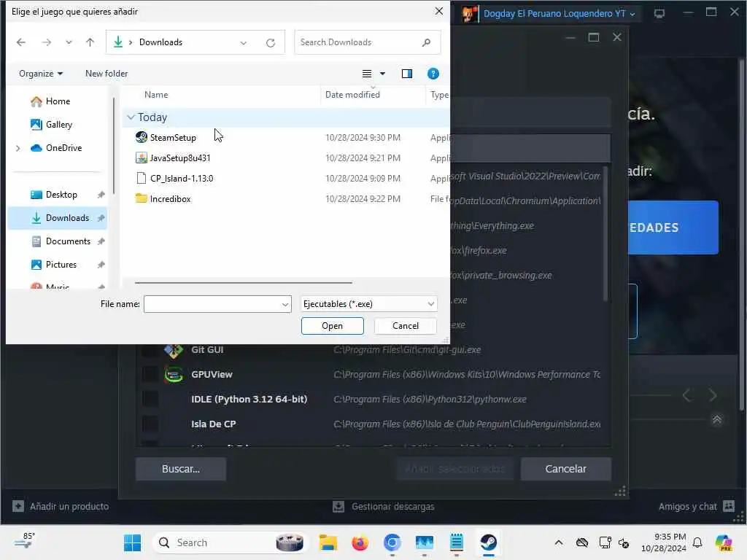Click the Steam carousel next arrow
The image size is (747, 560).
click(x=713, y=395)
